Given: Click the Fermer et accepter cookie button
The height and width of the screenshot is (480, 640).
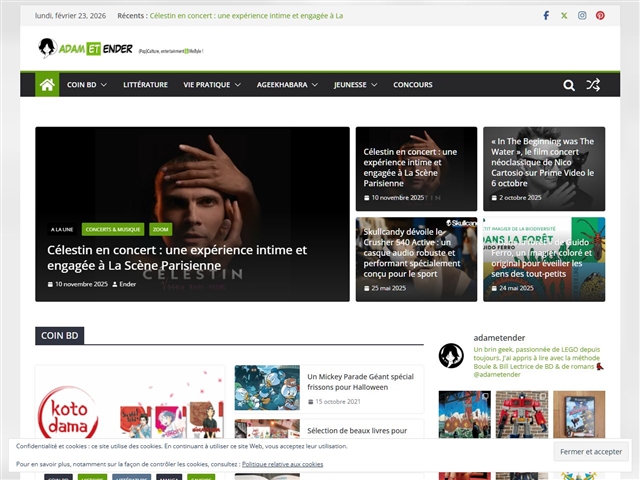Looking at the screenshot, I should coord(591,451).
